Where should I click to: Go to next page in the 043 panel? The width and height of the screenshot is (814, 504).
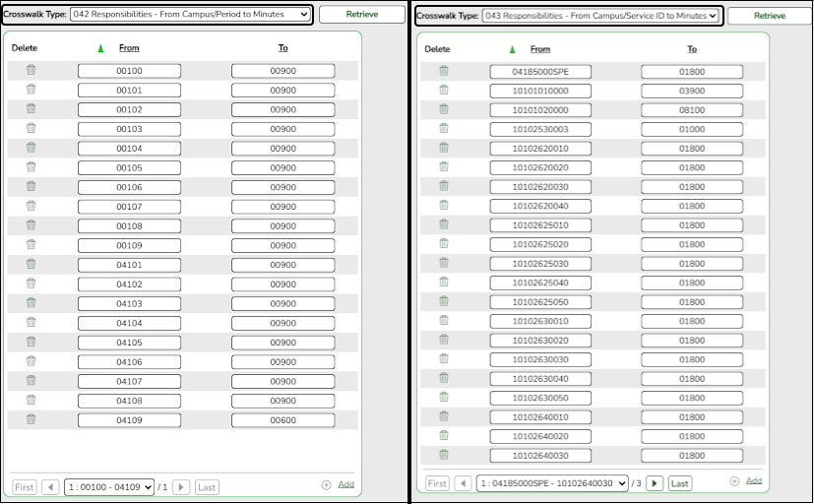(x=655, y=483)
